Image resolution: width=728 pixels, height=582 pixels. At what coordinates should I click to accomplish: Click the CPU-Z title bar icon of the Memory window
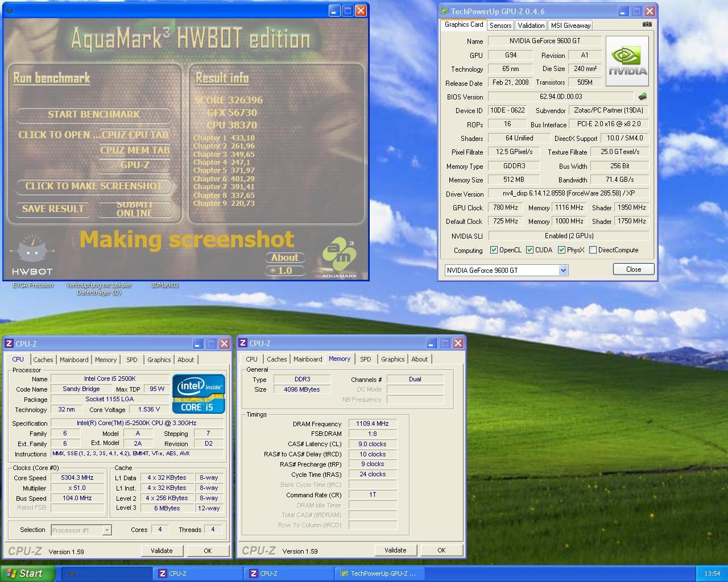click(x=243, y=343)
